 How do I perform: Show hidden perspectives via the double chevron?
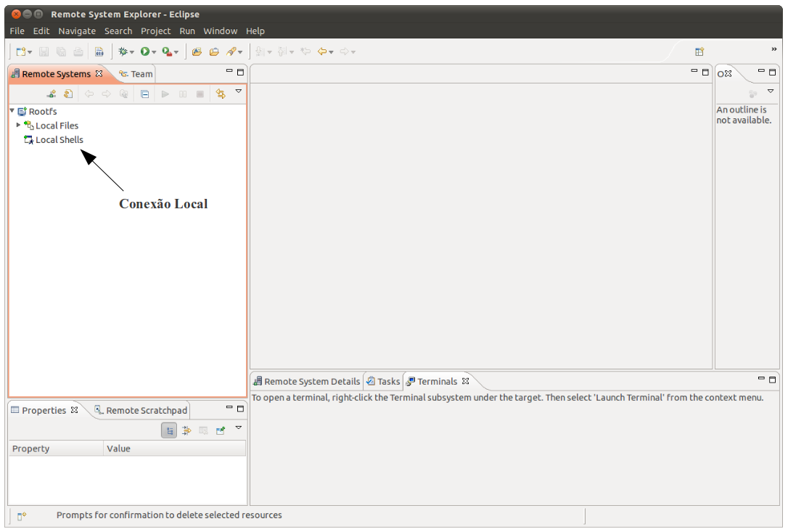[x=774, y=49]
